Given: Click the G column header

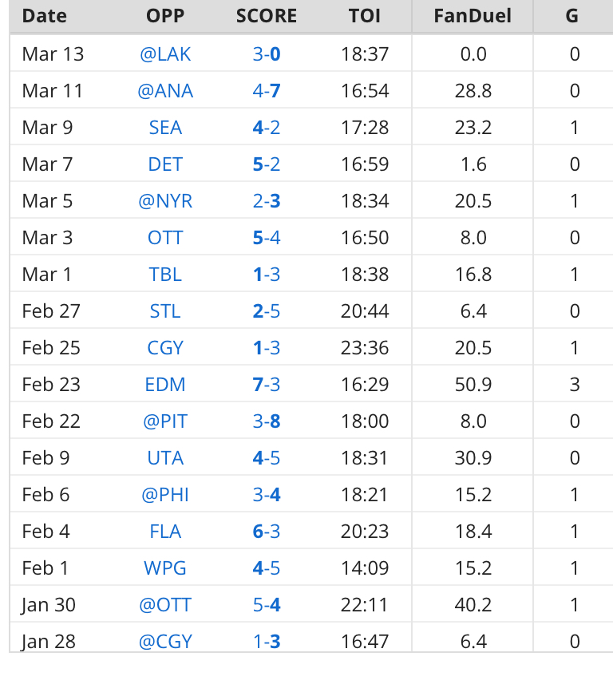Looking at the screenshot, I should pyautogui.click(x=571, y=16).
